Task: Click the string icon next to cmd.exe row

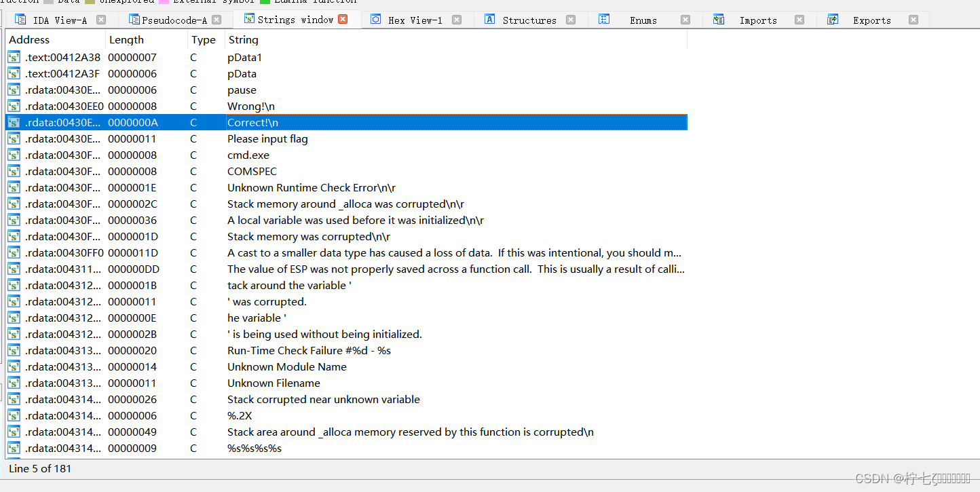Action: pyautogui.click(x=14, y=155)
